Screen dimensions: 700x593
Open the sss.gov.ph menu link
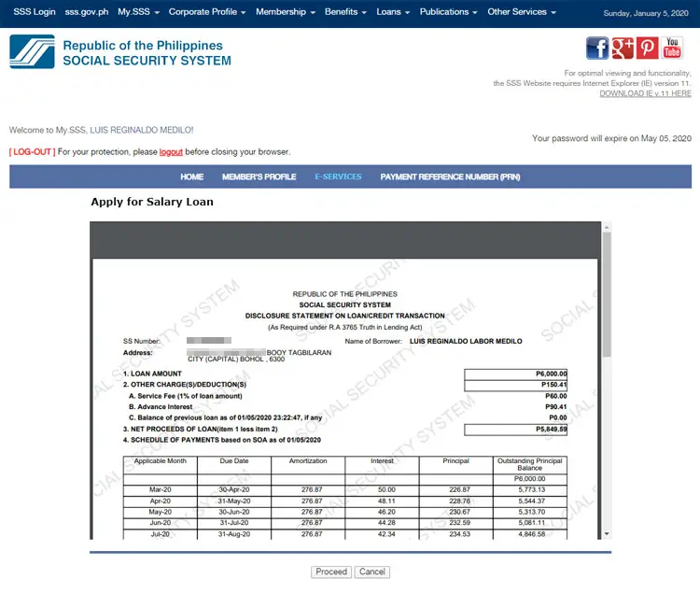87,12
